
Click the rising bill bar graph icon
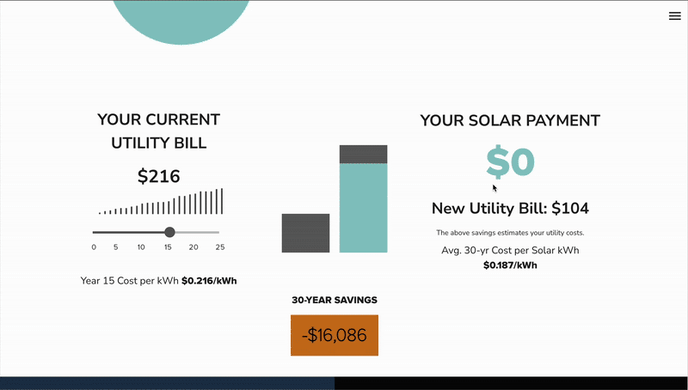pos(161,201)
